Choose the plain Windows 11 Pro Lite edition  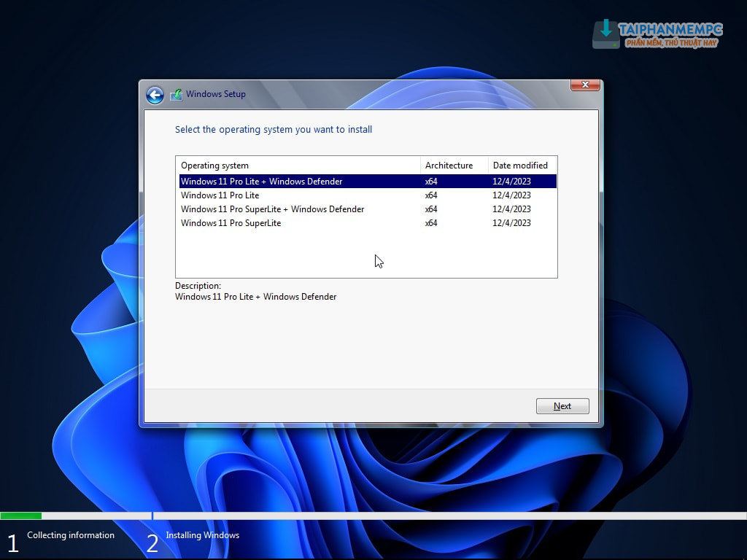click(x=220, y=195)
